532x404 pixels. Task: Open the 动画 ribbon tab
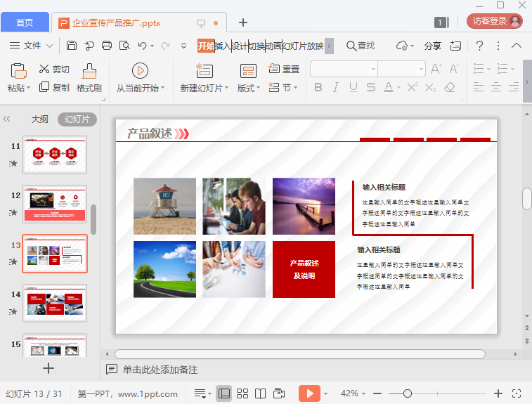point(273,46)
